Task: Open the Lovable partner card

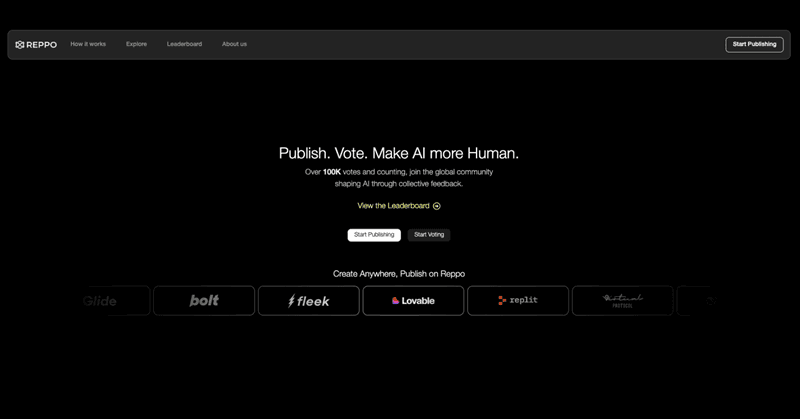Action: (413, 301)
